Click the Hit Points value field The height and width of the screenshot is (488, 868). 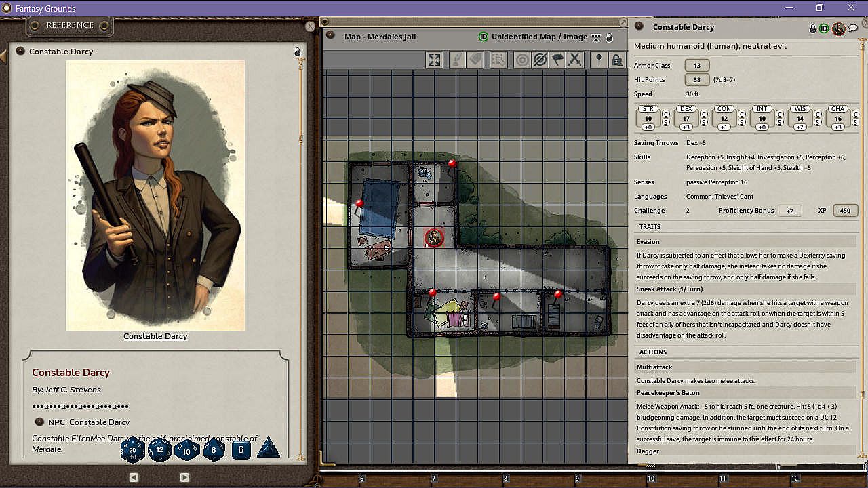pyautogui.click(x=697, y=80)
